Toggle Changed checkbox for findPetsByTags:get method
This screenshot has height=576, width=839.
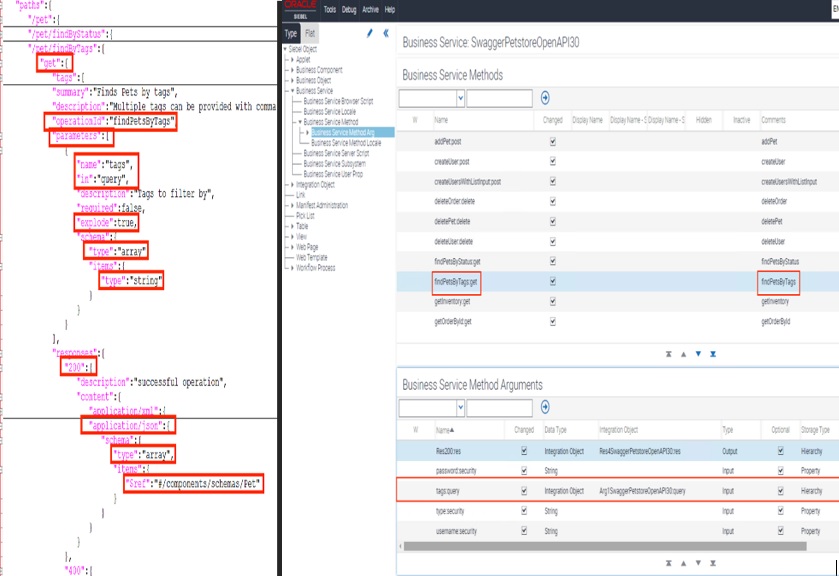[x=553, y=282]
